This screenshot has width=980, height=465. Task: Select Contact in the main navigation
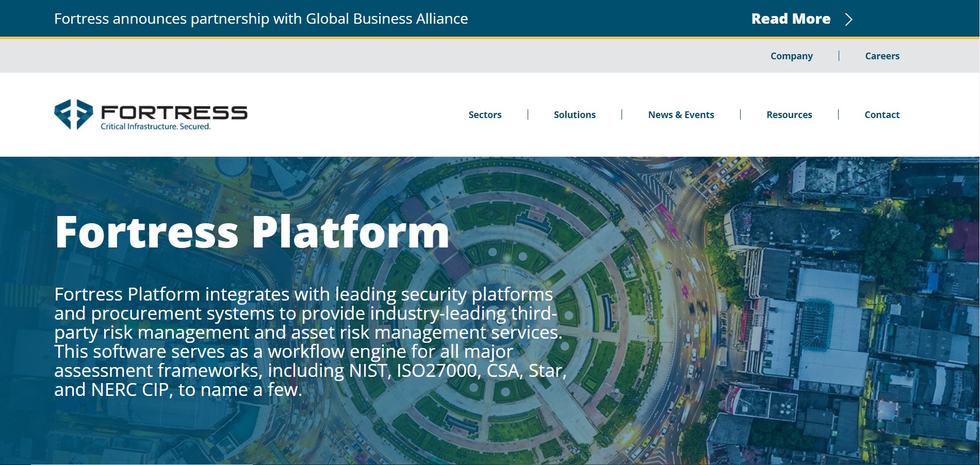pos(882,114)
